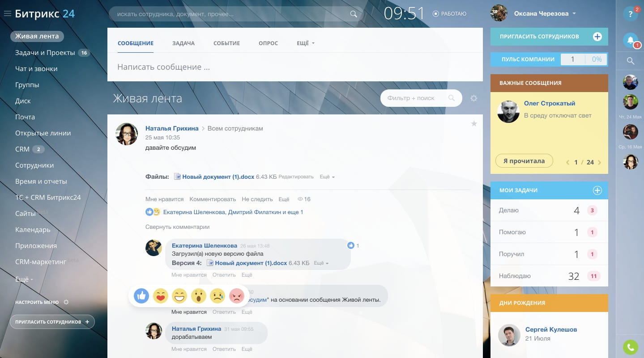Click the hamburger menu icon

[x=7, y=14]
